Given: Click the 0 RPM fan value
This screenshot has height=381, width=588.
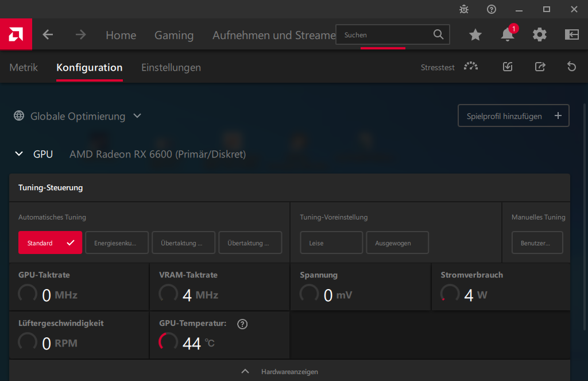Looking at the screenshot, I should pos(60,343).
